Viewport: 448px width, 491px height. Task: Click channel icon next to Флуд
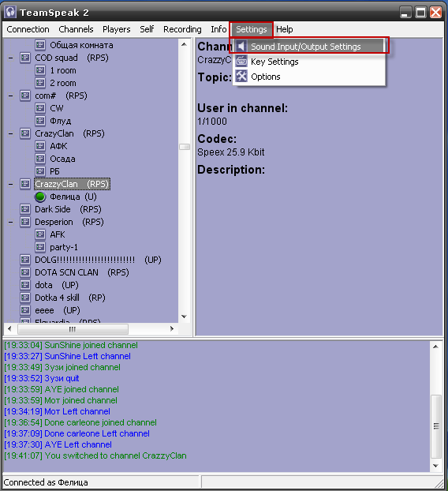pos(40,121)
